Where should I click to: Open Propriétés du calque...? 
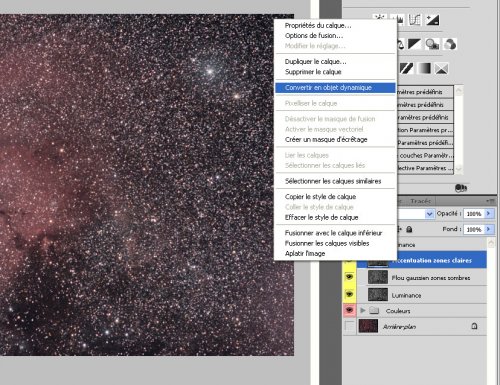[x=318, y=25]
